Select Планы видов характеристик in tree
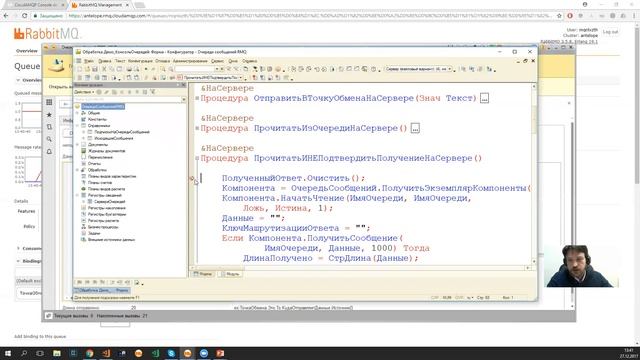640x360 pixels. point(112,176)
